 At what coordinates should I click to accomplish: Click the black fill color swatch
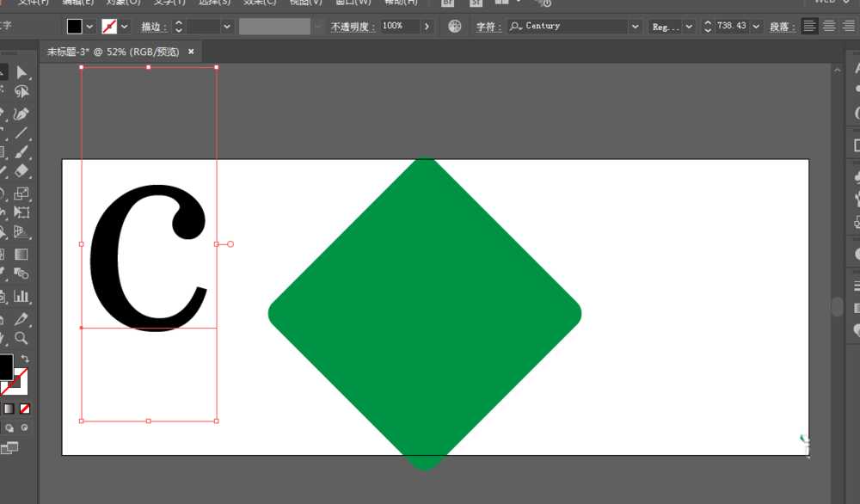click(74, 26)
